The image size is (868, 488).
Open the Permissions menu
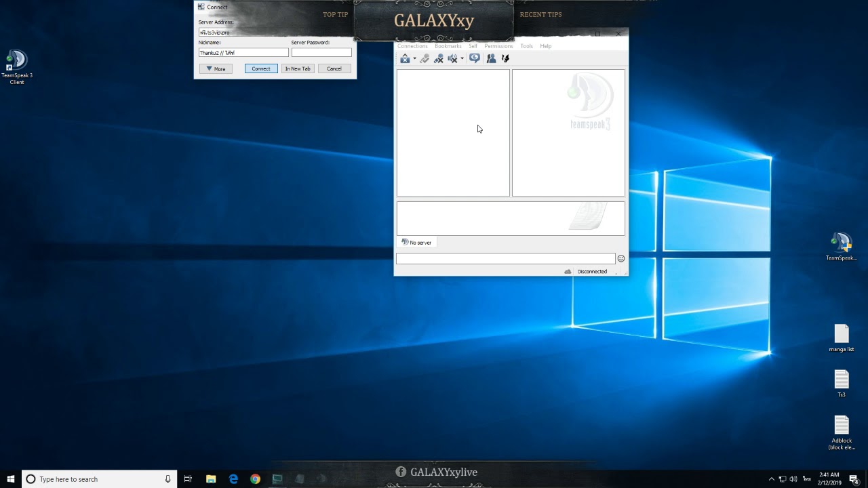[x=498, y=46]
